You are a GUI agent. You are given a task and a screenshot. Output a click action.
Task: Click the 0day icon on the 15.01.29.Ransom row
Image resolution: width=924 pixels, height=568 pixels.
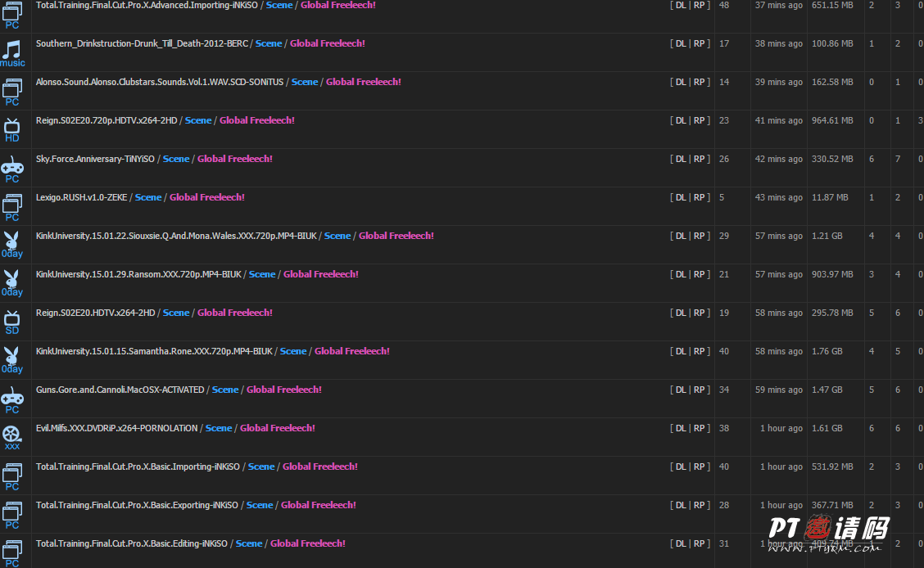click(12, 284)
